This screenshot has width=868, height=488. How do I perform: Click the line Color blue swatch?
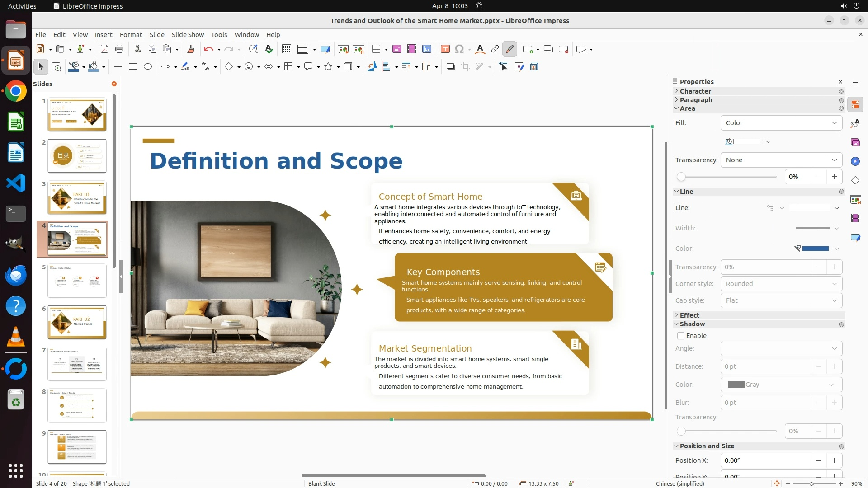[815, 249]
